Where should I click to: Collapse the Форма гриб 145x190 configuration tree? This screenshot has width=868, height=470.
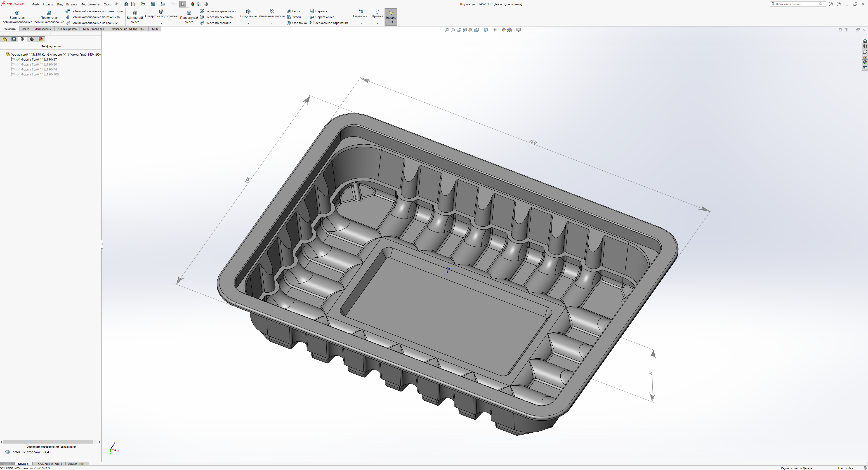[2, 54]
